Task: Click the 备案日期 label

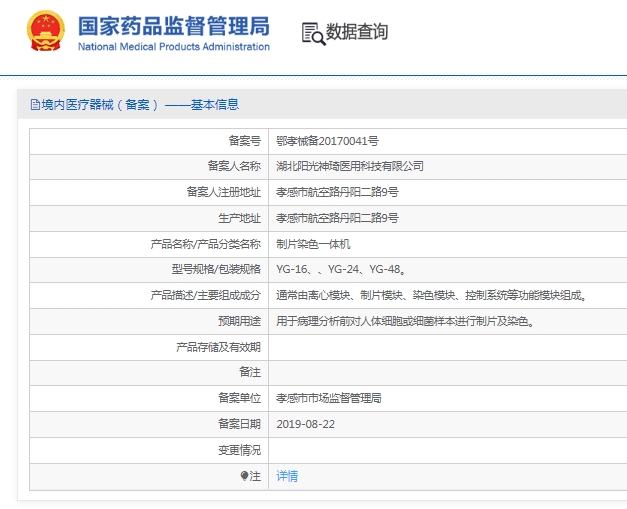Action: [239, 424]
